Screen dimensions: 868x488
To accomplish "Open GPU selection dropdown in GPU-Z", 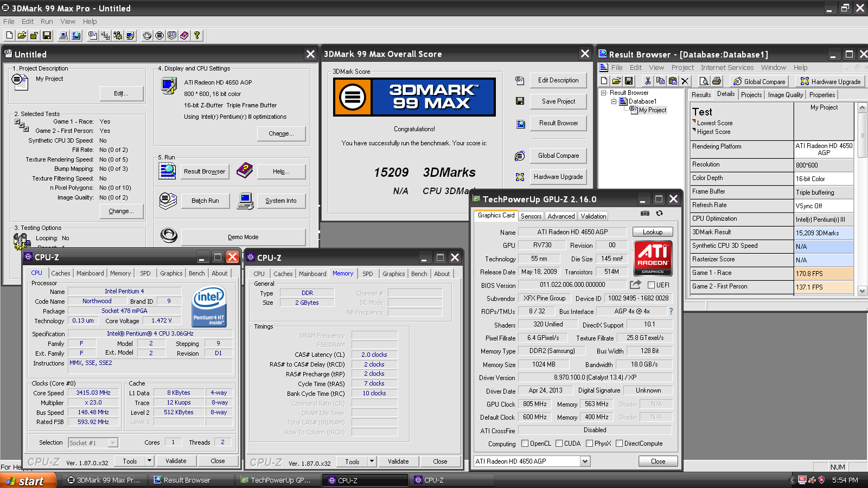I will (x=585, y=461).
